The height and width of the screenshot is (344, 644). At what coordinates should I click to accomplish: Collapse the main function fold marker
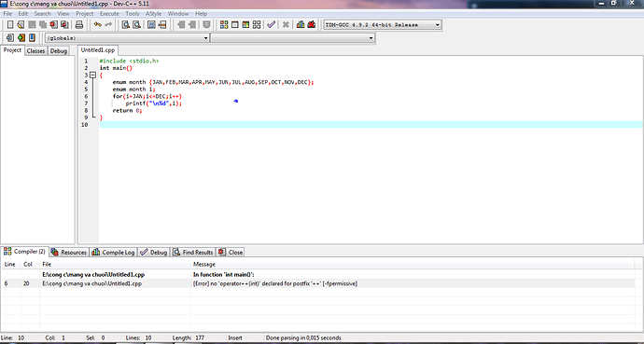[92, 75]
